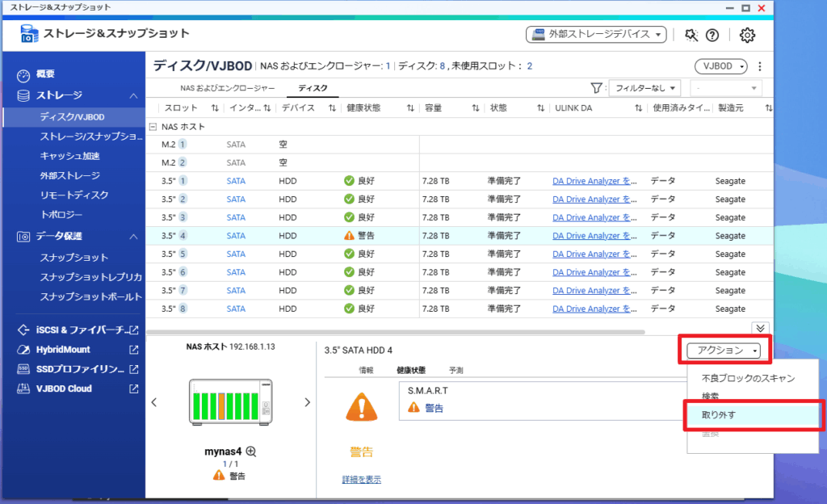Screen dimensions: 827x504
Task: Switch to the ディスク tab
Action: tap(313, 88)
